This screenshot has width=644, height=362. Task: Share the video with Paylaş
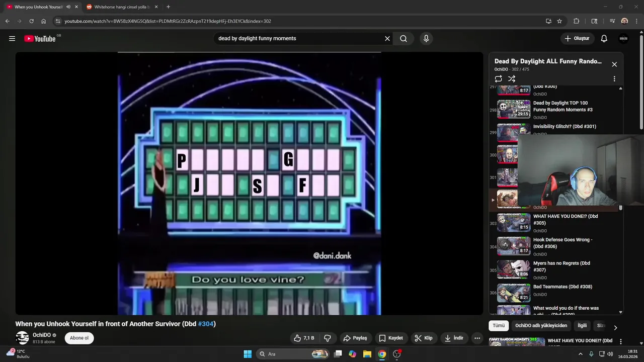(355, 338)
